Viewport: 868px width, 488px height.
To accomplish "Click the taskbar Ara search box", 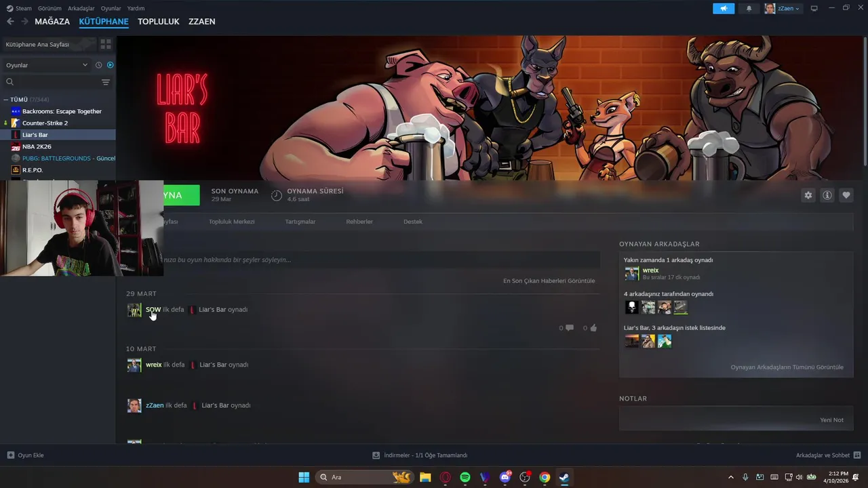I will (365, 477).
